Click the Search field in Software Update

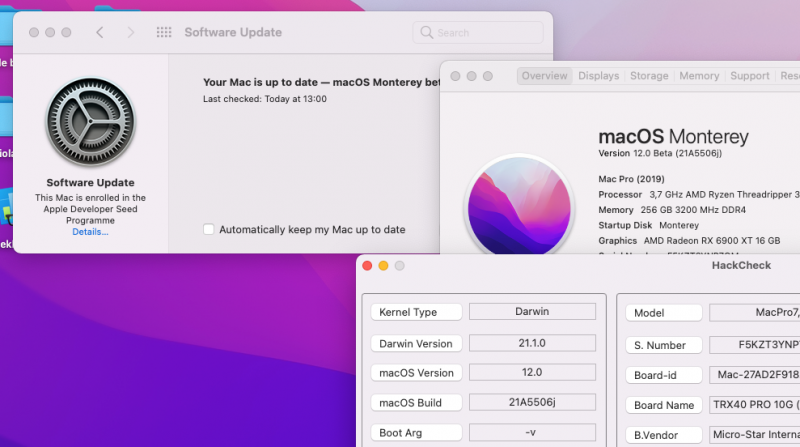click(x=478, y=33)
